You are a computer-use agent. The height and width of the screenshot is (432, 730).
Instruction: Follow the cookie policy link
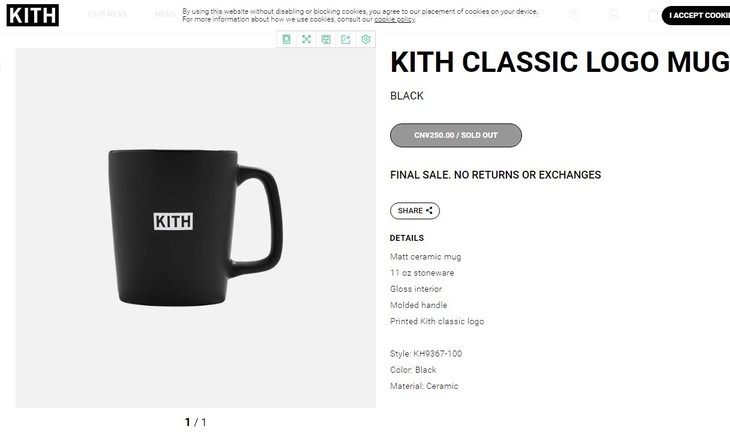[394, 20]
